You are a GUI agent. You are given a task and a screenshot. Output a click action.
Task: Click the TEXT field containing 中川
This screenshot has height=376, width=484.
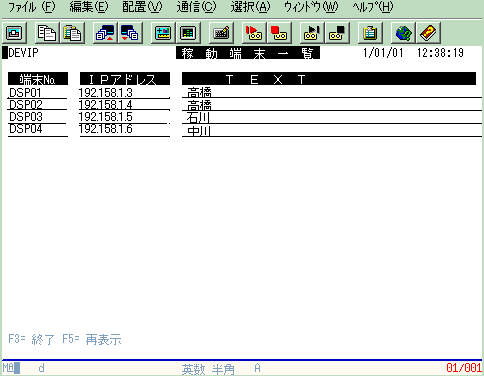coord(332,130)
